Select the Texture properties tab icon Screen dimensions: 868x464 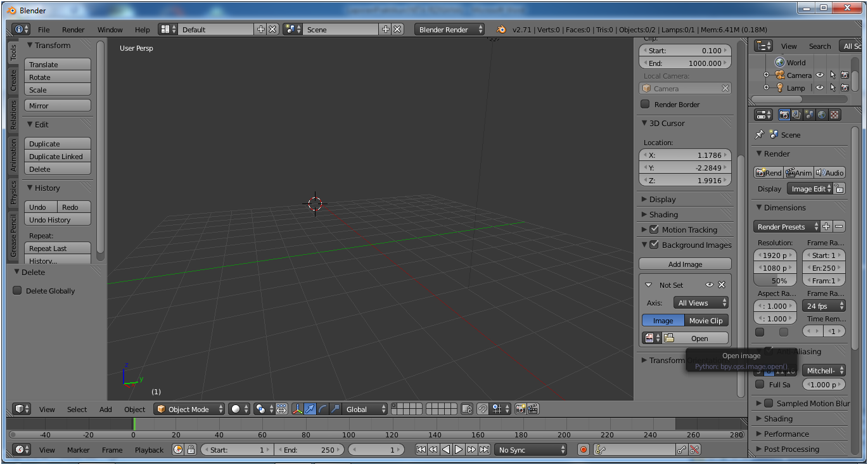tap(834, 115)
